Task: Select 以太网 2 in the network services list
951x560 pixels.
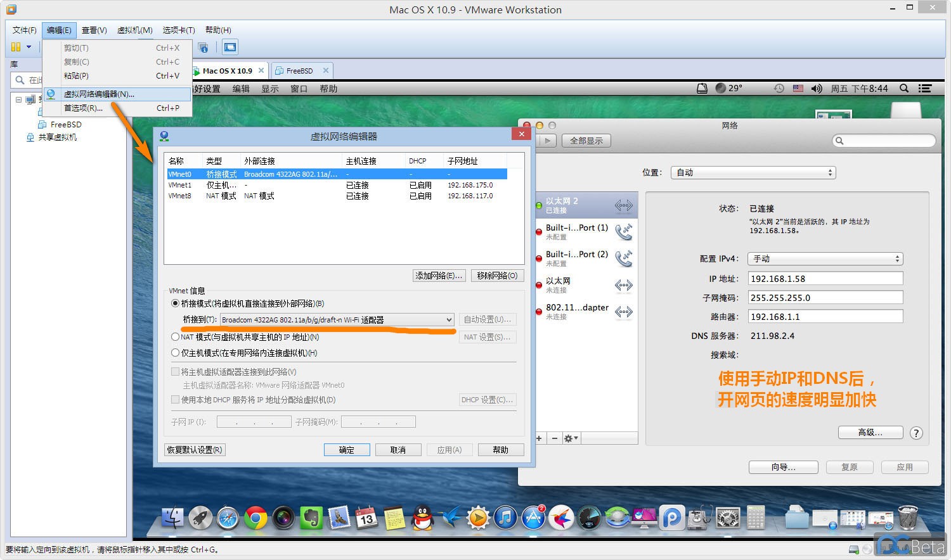Action: (586, 205)
